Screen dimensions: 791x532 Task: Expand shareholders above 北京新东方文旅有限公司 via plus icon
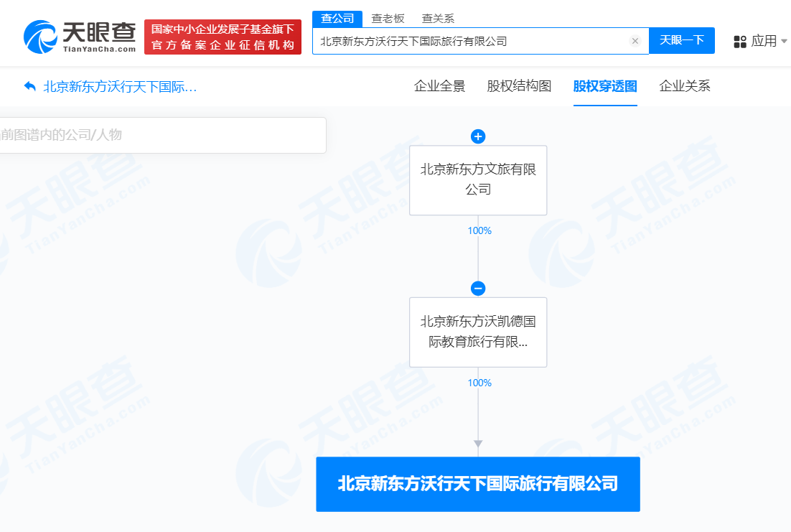pos(478,136)
